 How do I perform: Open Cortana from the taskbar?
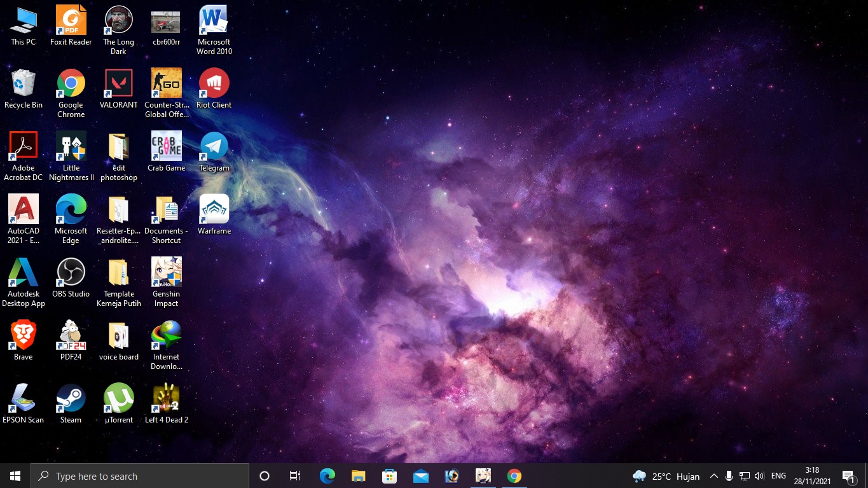265,476
